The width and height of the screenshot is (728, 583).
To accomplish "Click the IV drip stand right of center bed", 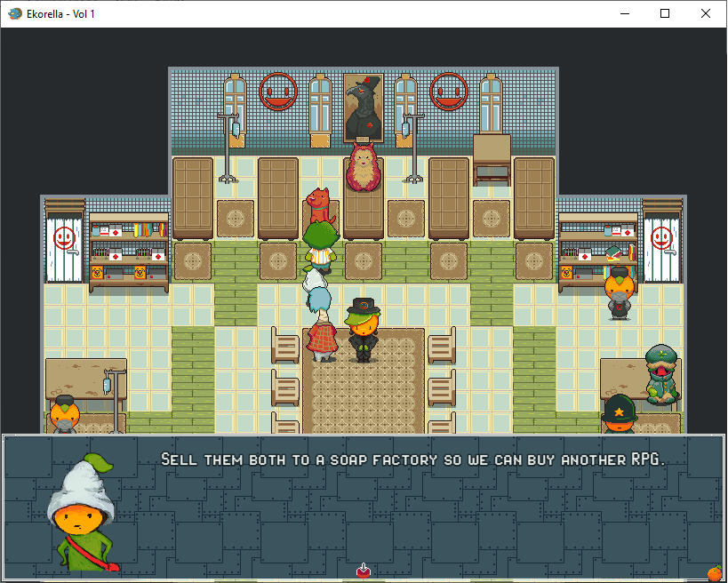I will point(412,148).
